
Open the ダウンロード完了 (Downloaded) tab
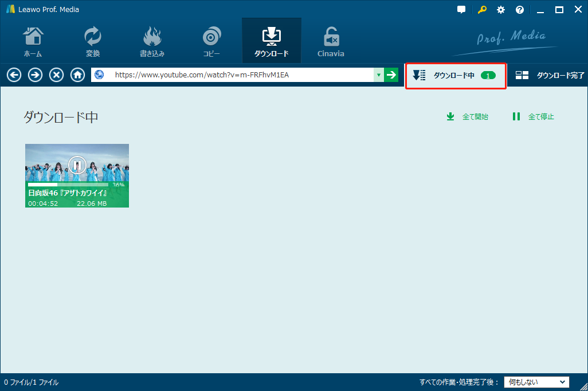click(x=550, y=76)
